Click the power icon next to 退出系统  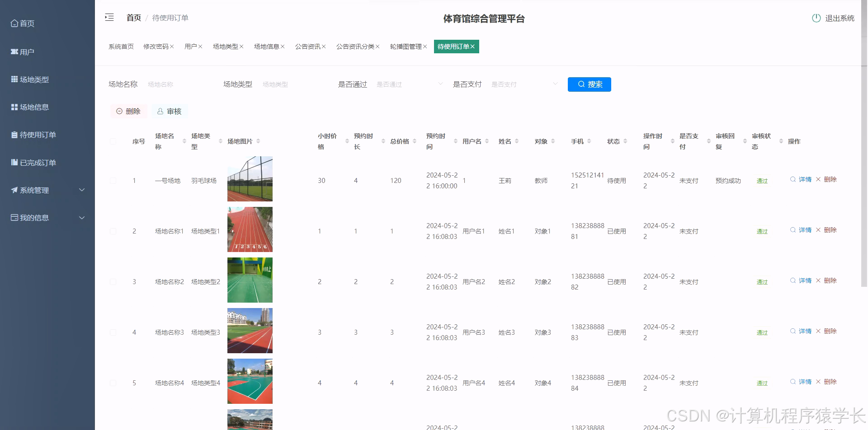point(816,18)
